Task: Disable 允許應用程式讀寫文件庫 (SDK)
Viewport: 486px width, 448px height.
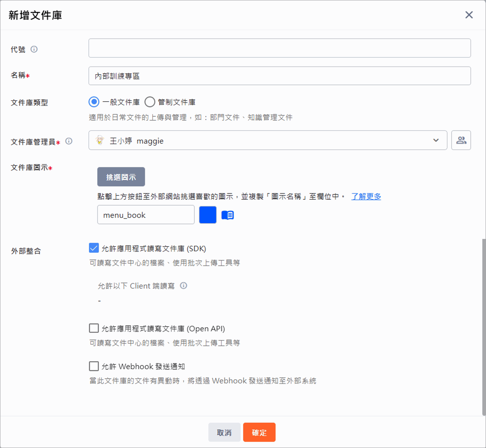Action: pyautogui.click(x=94, y=248)
